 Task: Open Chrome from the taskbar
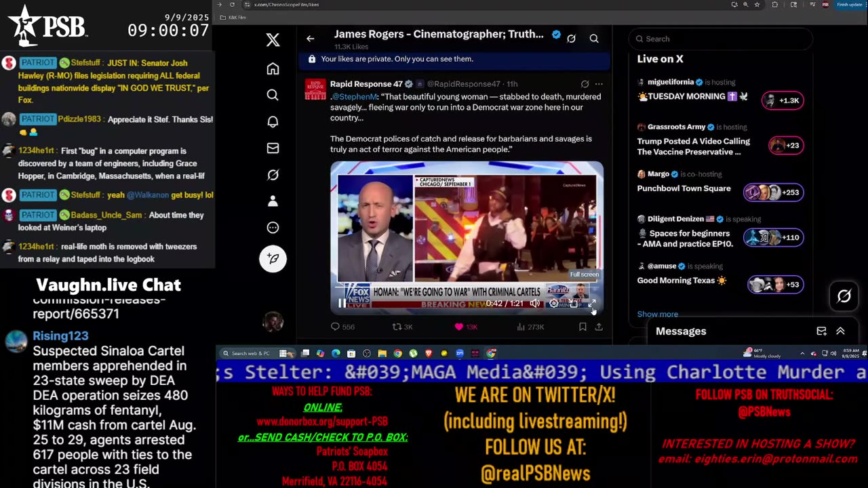click(x=398, y=353)
